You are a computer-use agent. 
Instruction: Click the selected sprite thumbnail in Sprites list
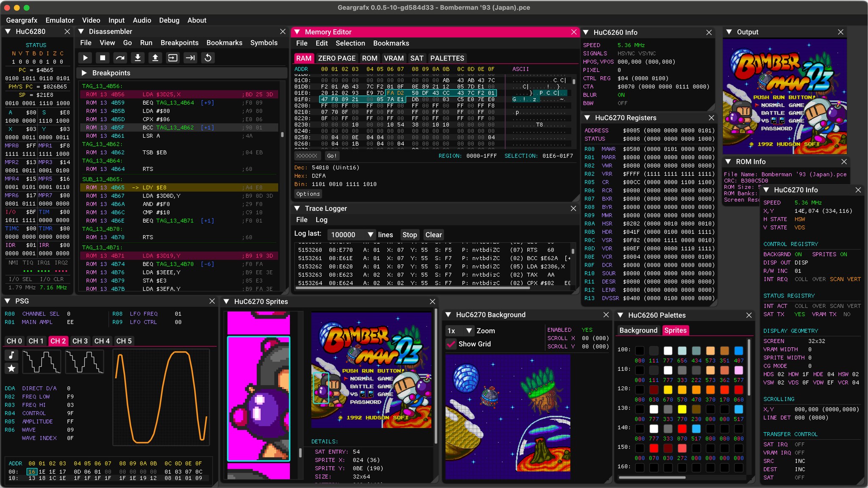pos(259,399)
